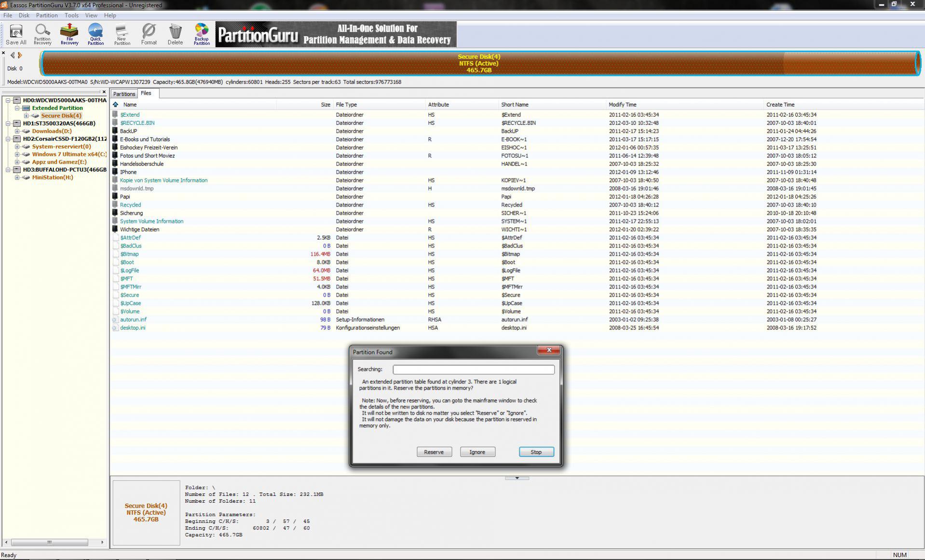Collapse the HD0:WDCWD5000AAKS tree node
This screenshot has height=560, width=925.
8,100
